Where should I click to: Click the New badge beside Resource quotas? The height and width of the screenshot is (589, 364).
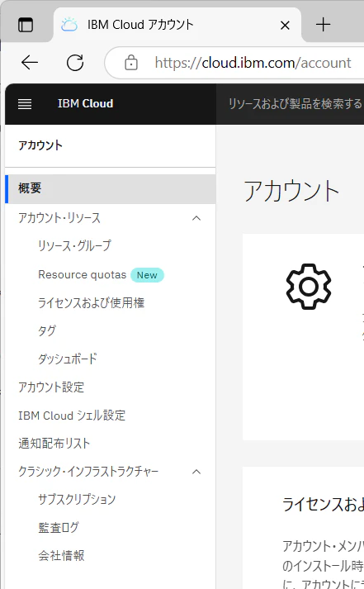147,275
